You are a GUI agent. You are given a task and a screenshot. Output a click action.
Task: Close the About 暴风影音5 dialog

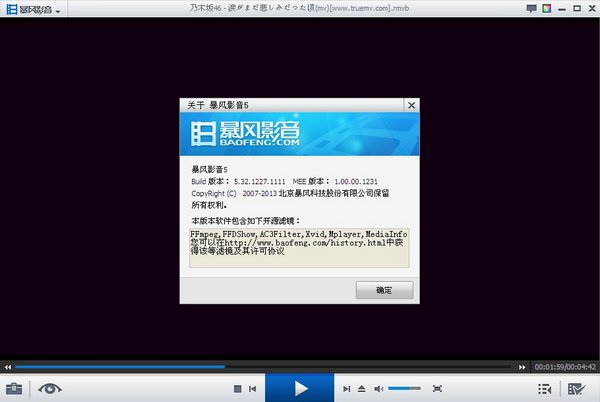pyautogui.click(x=411, y=105)
